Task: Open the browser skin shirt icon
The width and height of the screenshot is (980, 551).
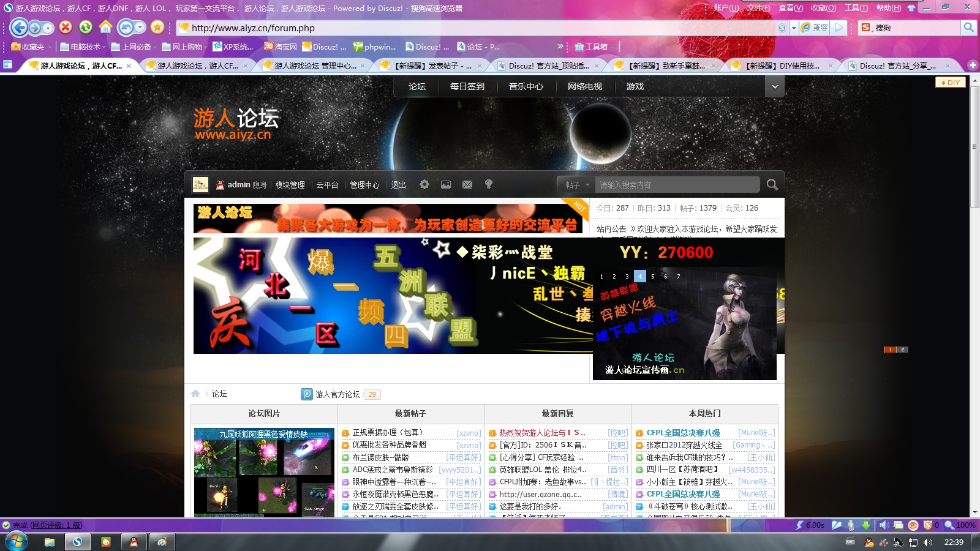Action: click(x=911, y=8)
